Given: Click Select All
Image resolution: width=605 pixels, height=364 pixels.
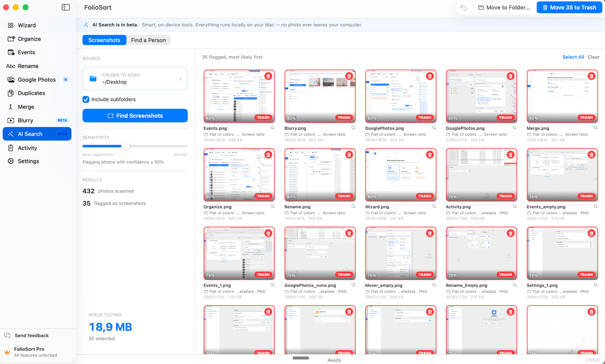Looking at the screenshot, I should [x=573, y=57].
